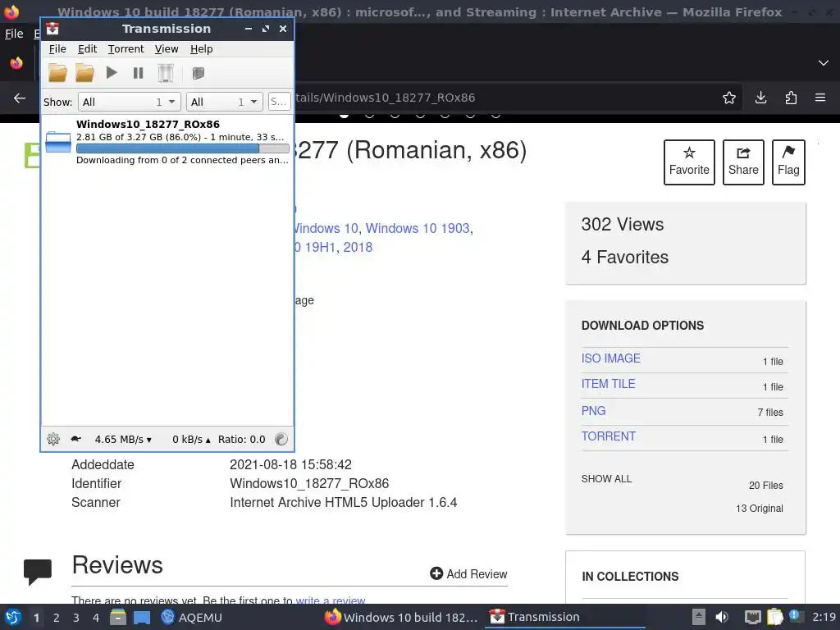
Task: Bookmark page with Firefox star icon
Action: tap(729, 98)
